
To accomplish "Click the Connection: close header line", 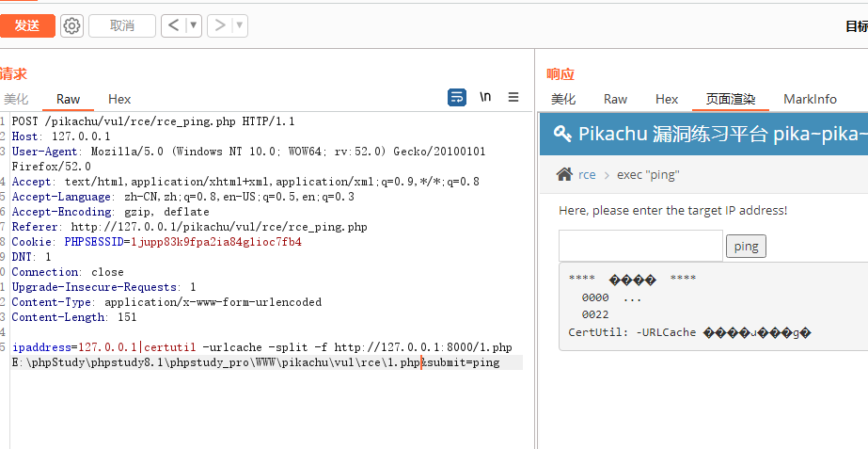I will pyautogui.click(x=68, y=272).
